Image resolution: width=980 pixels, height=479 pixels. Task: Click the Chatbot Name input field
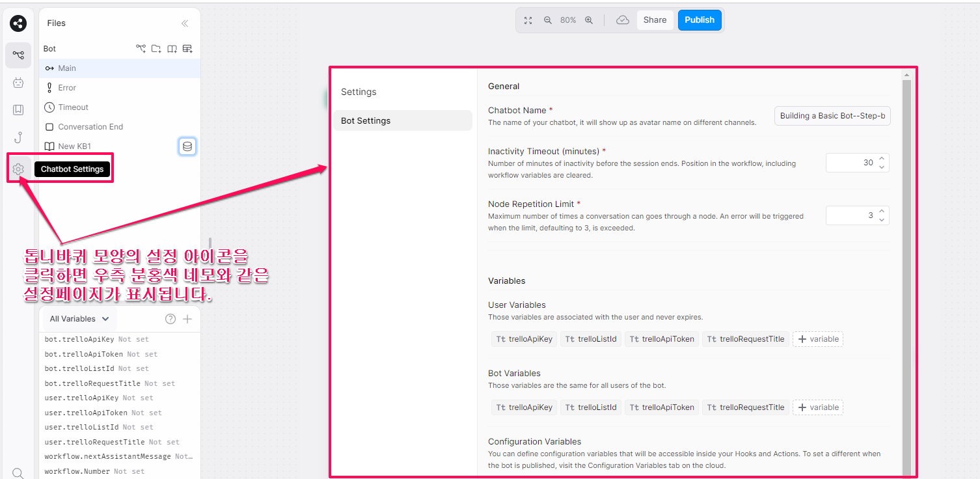coord(832,116)
